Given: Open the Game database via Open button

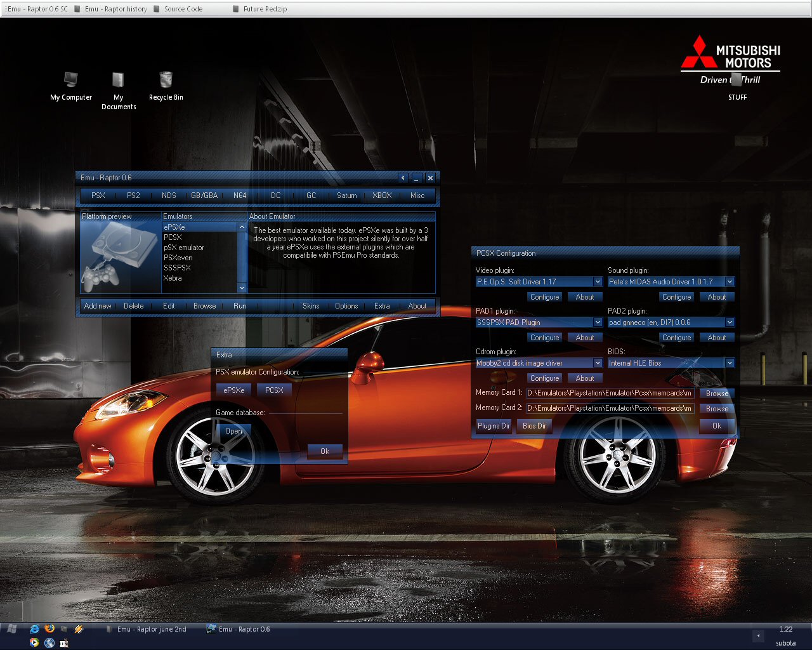Looking at the screenshot, I should (233, 431).
